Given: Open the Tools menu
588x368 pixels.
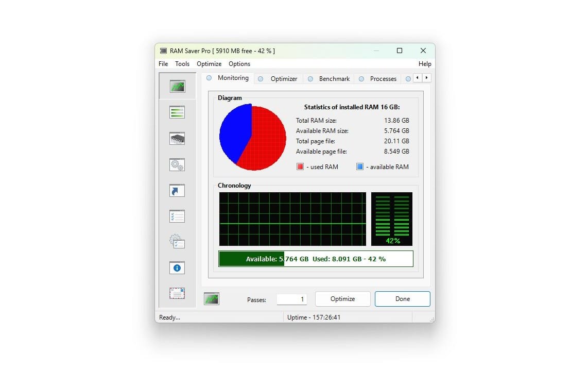Looking at the screenshot, I should coord(182,64).
